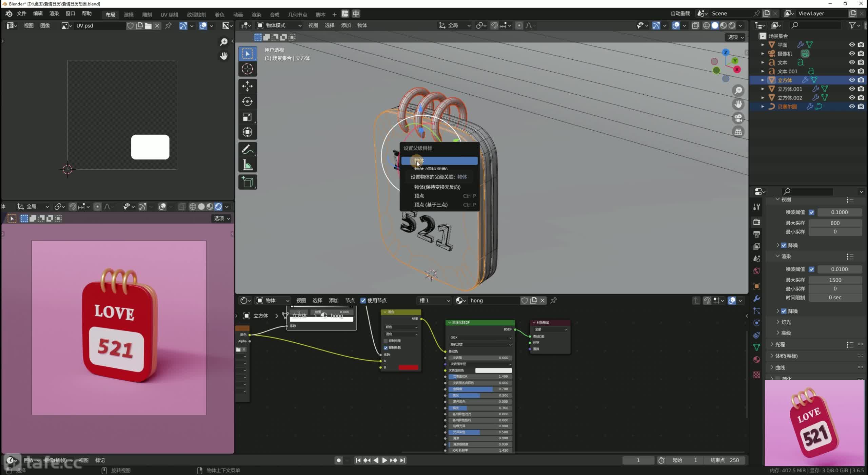This screenshot has width=868, height=475.
Task: Disable render for 文本 camera icon
Action: (861, 62)
